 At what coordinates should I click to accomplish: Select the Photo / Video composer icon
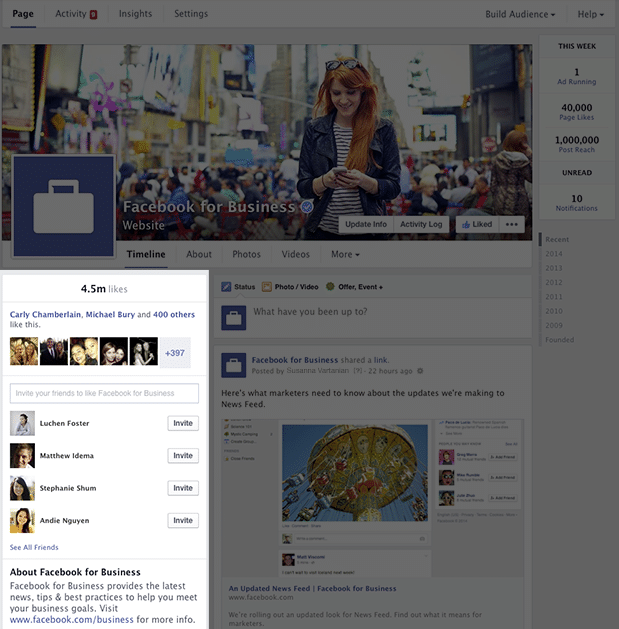tap(268, 287)
